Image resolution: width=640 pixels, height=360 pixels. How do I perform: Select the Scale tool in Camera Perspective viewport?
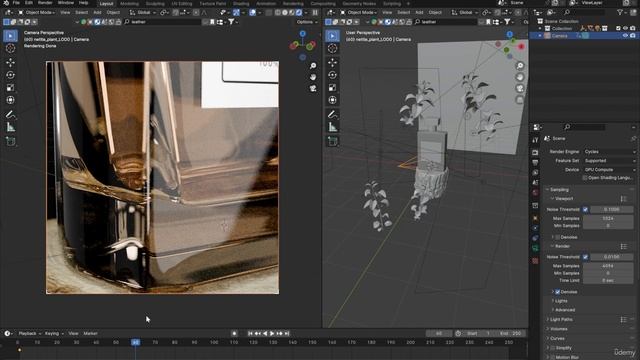pyautogui.click(x=11, y=88)
